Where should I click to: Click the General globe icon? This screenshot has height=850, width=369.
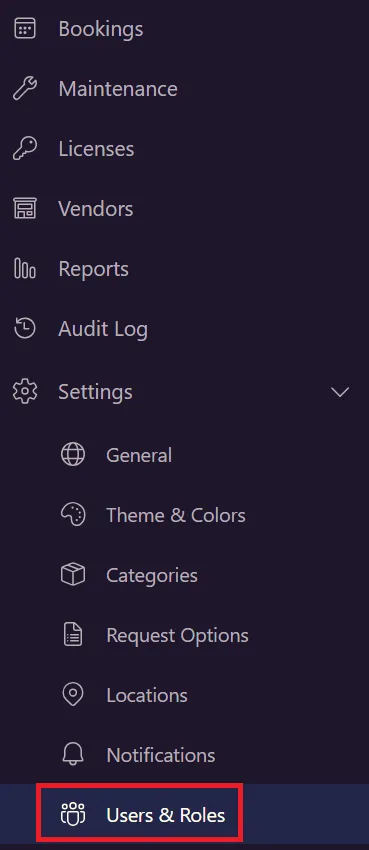tap(73, 455)
